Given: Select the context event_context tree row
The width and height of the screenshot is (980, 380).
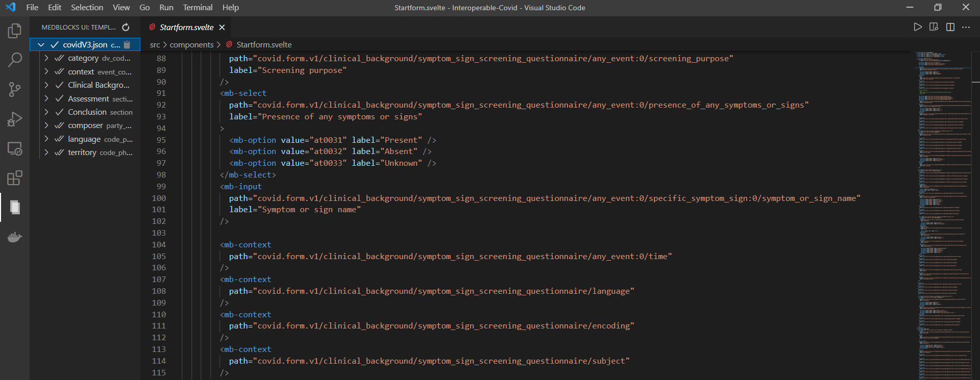Looking at the screenshot, I should [85, 72].
